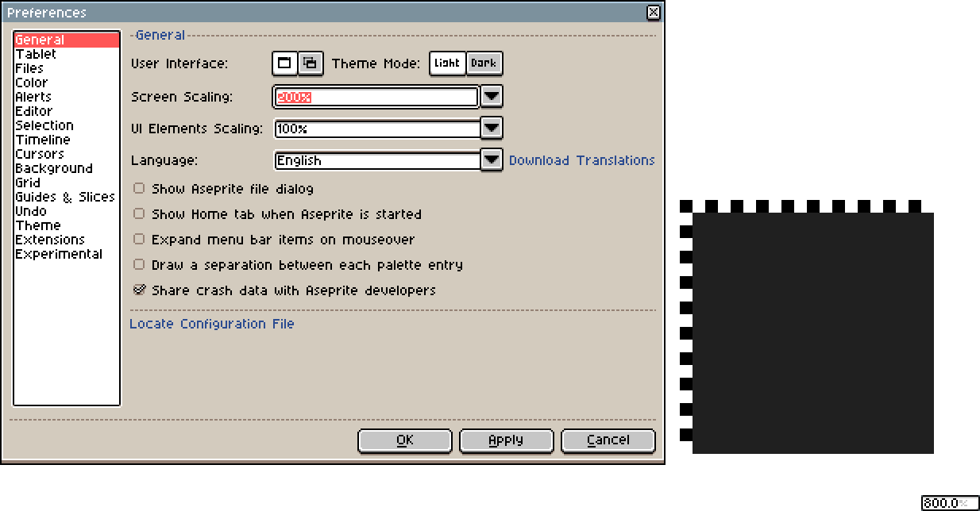This screenshot has height=511, width=980.
Task: Open the Cursors section
Action: [67, 154]
